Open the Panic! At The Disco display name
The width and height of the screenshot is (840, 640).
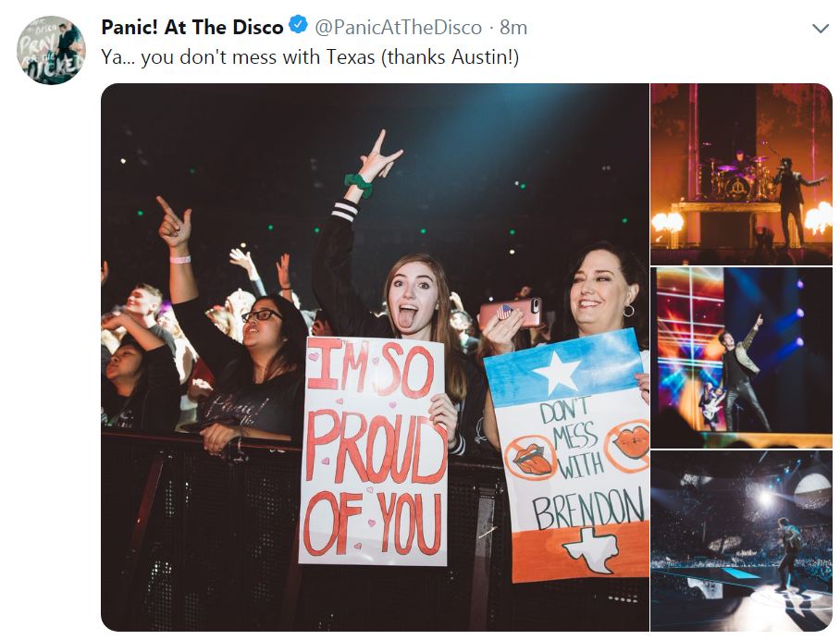tap(192, 28)
